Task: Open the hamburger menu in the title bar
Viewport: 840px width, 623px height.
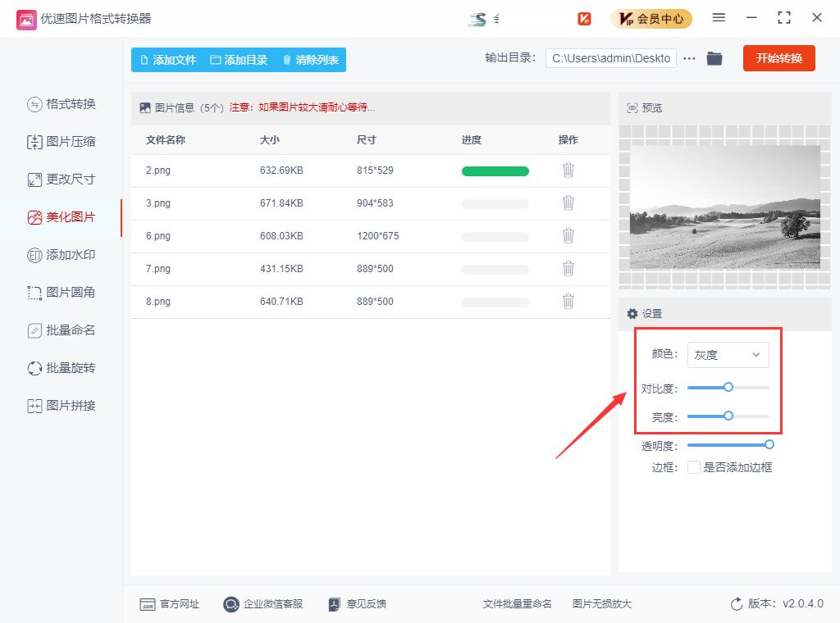Action: pyautogui.click(x=719, y=18)
